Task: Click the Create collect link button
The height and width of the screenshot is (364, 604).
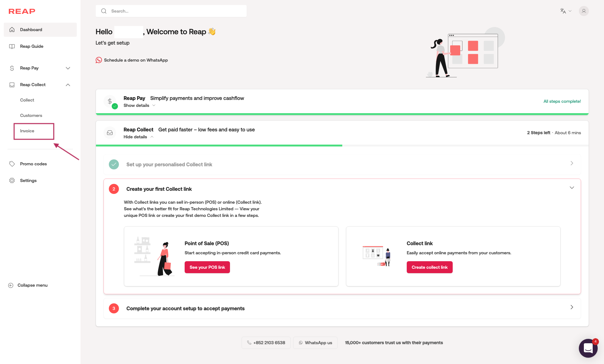Action: [x=429, y=267]
